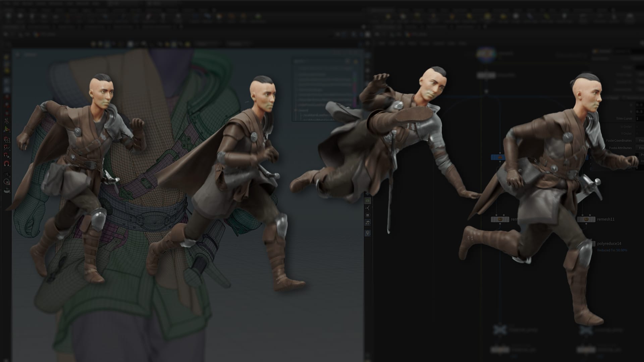
Task: Select the primitive snapping tool
Action: click(6, 148)
